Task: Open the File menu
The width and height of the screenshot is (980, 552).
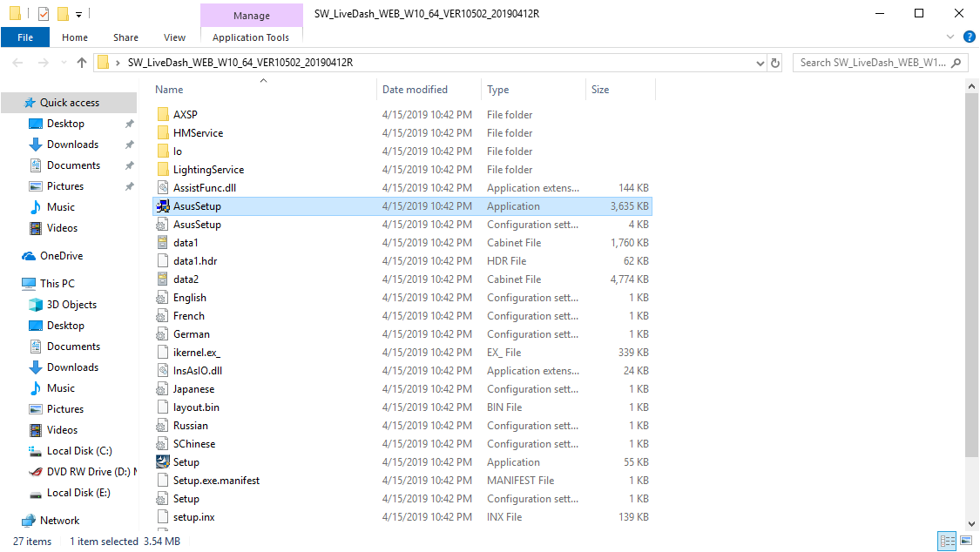Action: point(25,37)
